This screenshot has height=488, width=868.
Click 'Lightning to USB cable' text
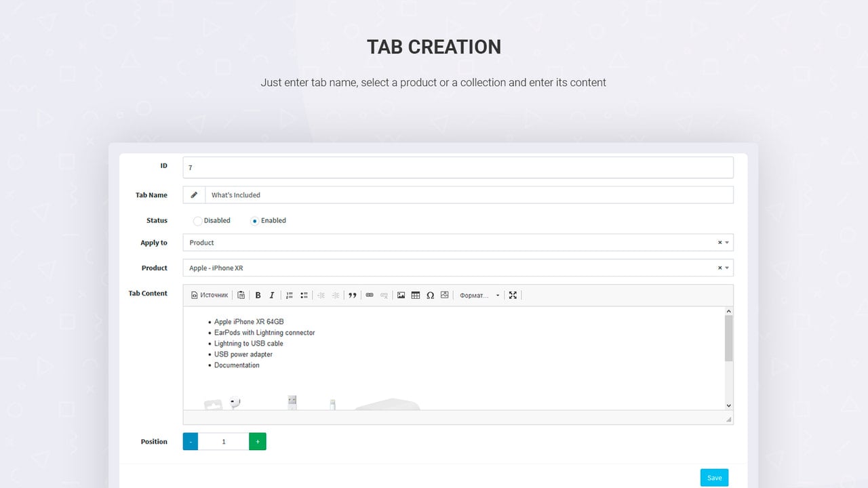coord(249,344)
